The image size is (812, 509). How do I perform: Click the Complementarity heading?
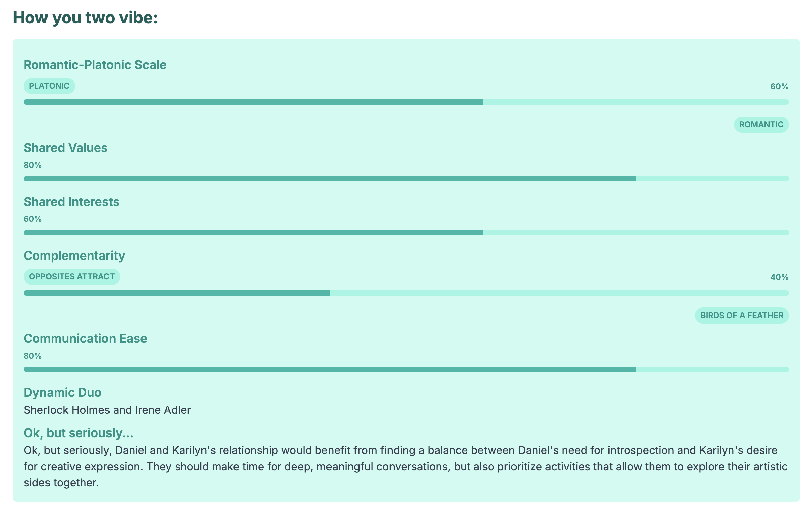[74, 256]
